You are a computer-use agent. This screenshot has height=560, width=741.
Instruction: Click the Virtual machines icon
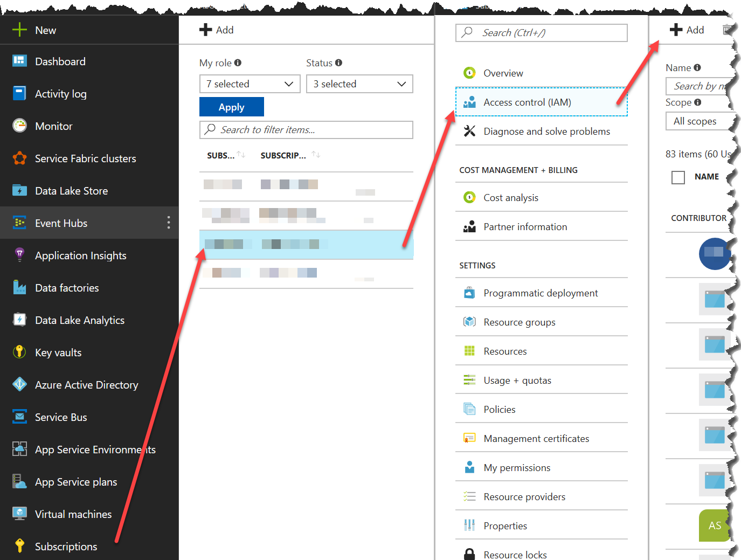19,514
